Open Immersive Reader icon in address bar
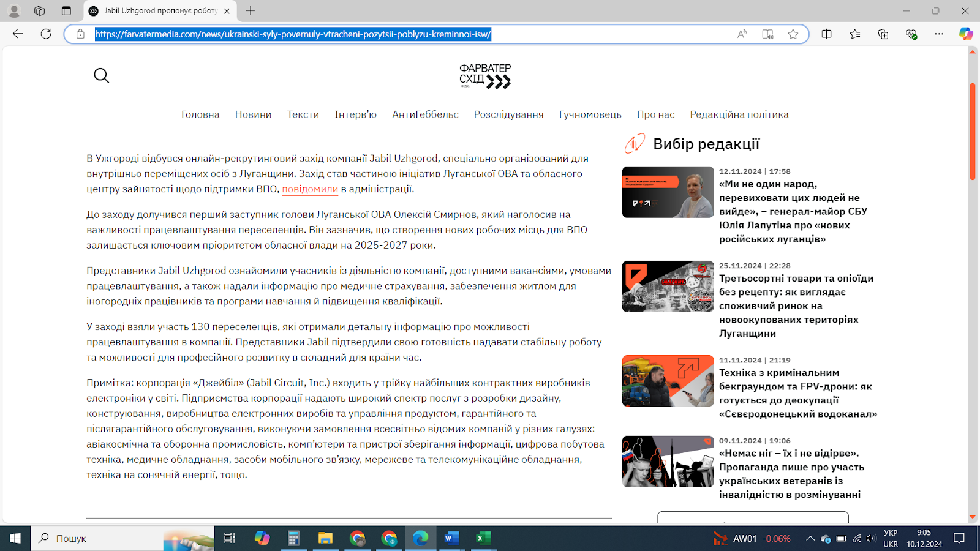The height and width of the screenshot is (551, 980). [767, 34]
